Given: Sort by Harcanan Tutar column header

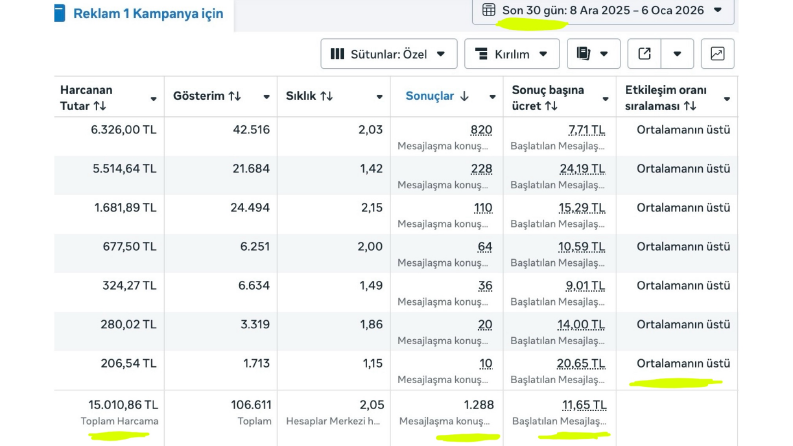Looking at the screenshot, I should (86, 98).
